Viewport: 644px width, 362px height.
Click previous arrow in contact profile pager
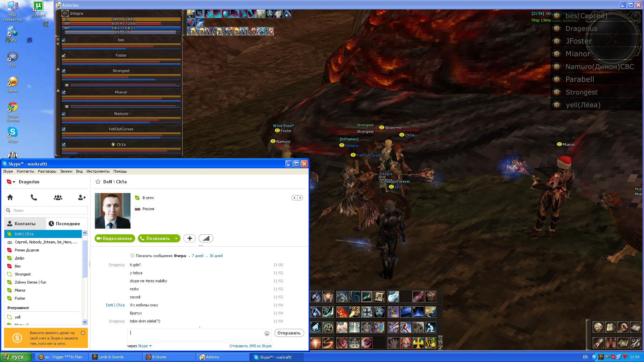pos(294,198)
